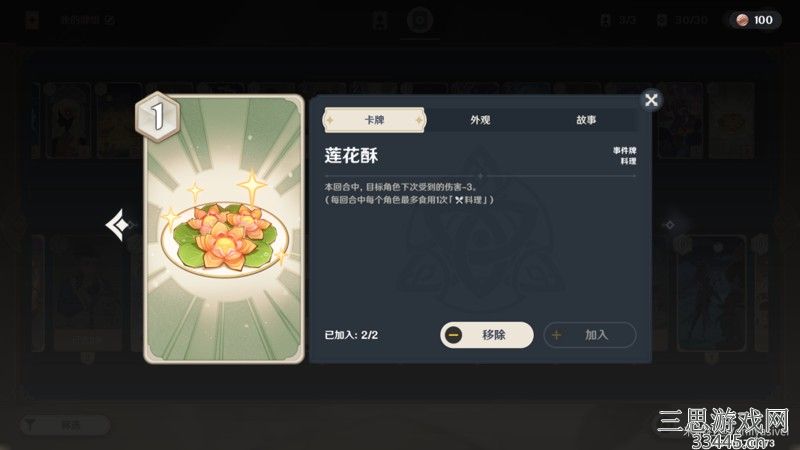Click the 30/30 action card counter
800x450 pixels.
(682, 20)
